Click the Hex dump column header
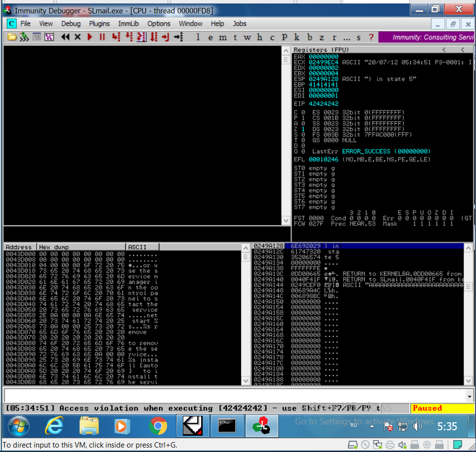 click(81, 247)
